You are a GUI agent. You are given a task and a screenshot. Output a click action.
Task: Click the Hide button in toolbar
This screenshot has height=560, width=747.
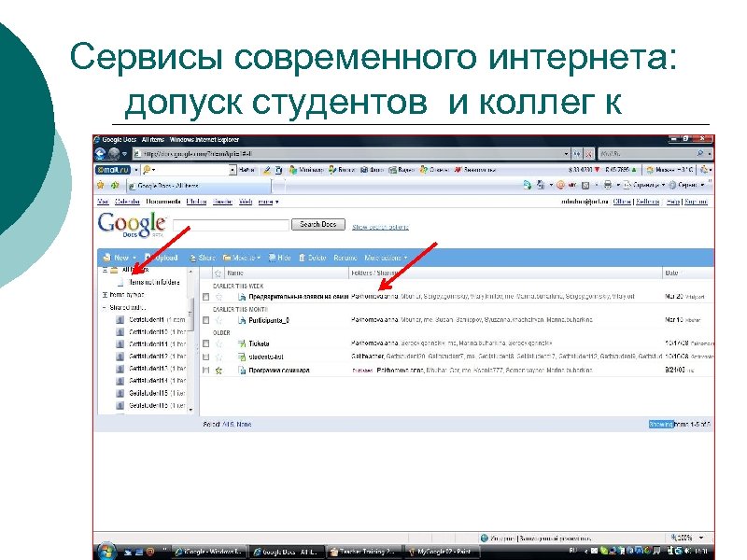coord(279,258)
